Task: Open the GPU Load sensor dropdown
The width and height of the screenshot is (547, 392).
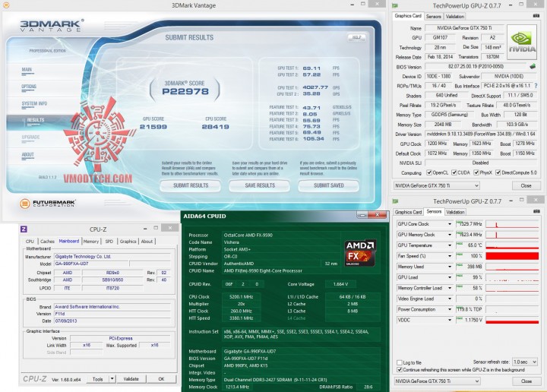Action: click(449, 277)
